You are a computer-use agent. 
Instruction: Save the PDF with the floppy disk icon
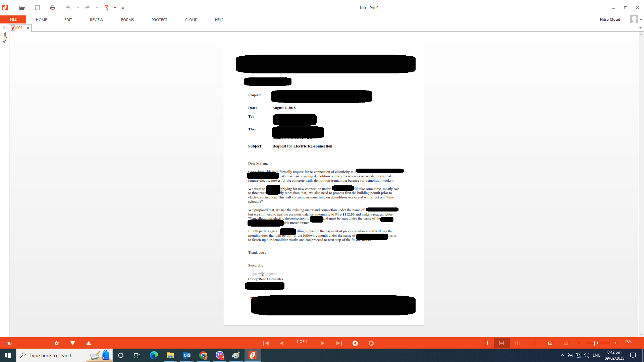37,8
